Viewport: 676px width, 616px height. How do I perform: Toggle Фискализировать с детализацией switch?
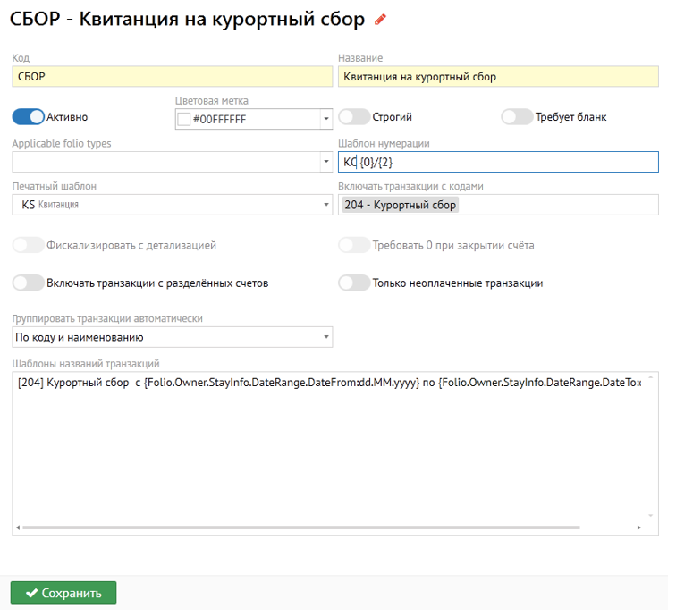(28, 245)
